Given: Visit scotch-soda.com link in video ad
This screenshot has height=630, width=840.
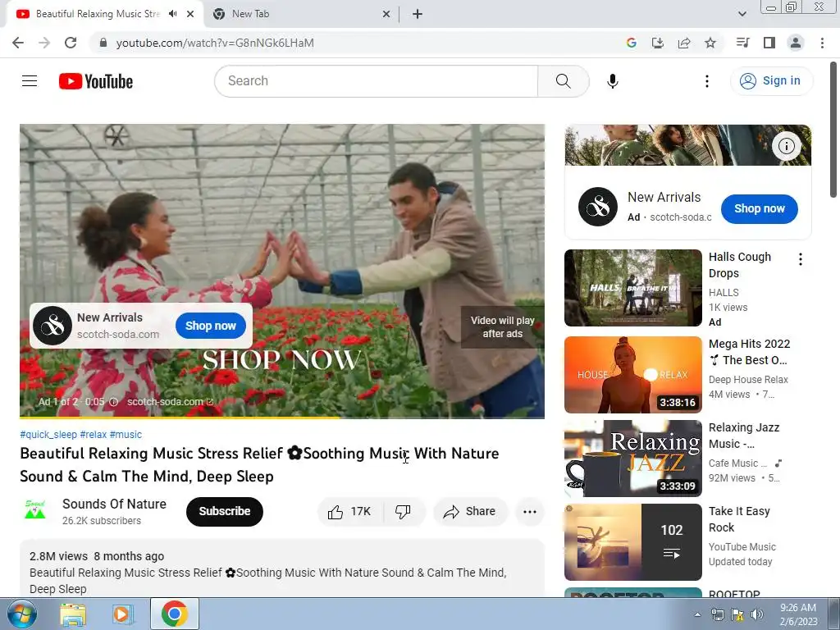Looking at the screenshot, I should 170,402.
